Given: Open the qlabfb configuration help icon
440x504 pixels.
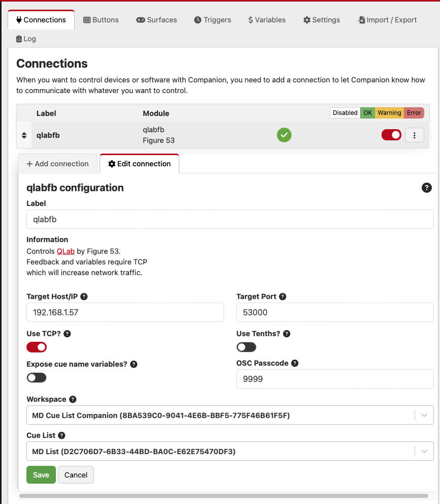Looking at the screenshot, I should tap(427, 188).
